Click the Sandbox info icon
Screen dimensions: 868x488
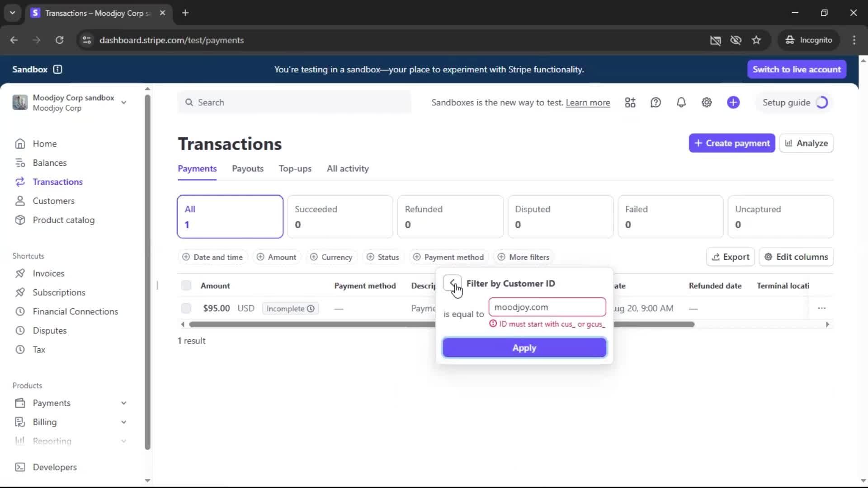click(x=57, y=69)
